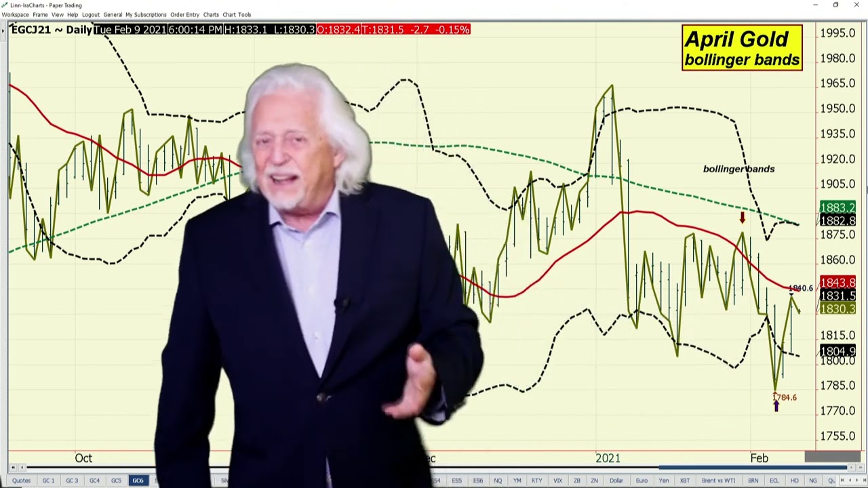Viewport: 868px width, 488px height.
Task: Click the tab strip scroll-to-first arrow
Action: tap(842, 481)
